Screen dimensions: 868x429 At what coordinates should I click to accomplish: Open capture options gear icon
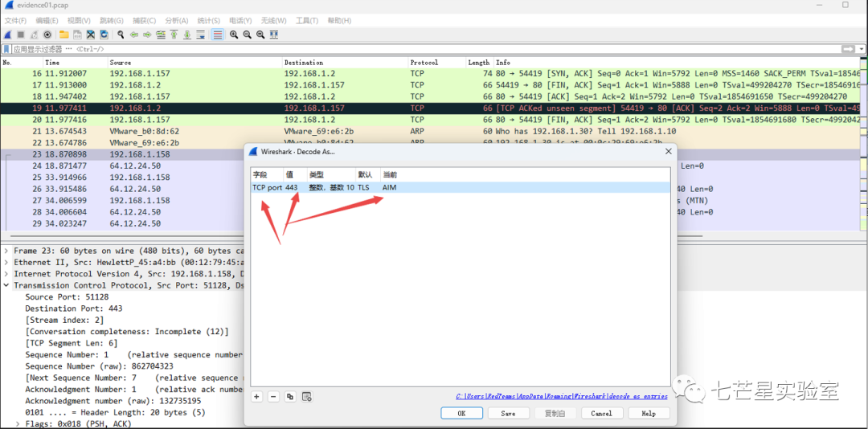coord(47,35)
